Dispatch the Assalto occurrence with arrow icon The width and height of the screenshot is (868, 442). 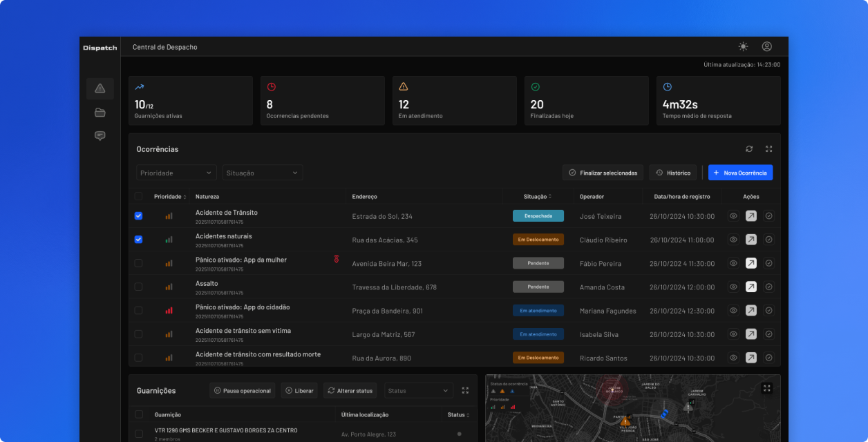click(751, 287)
